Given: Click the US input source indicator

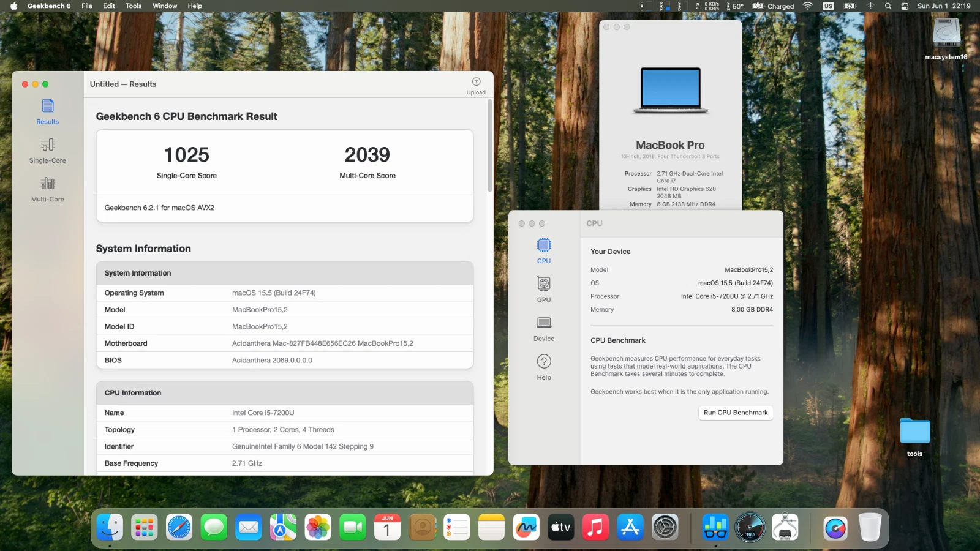Looking at the screenshot, I should [828, 6].
